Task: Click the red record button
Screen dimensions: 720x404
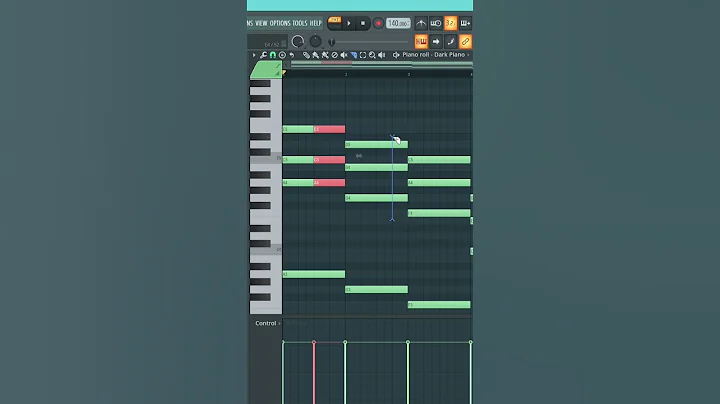Action: click(378, 23)
